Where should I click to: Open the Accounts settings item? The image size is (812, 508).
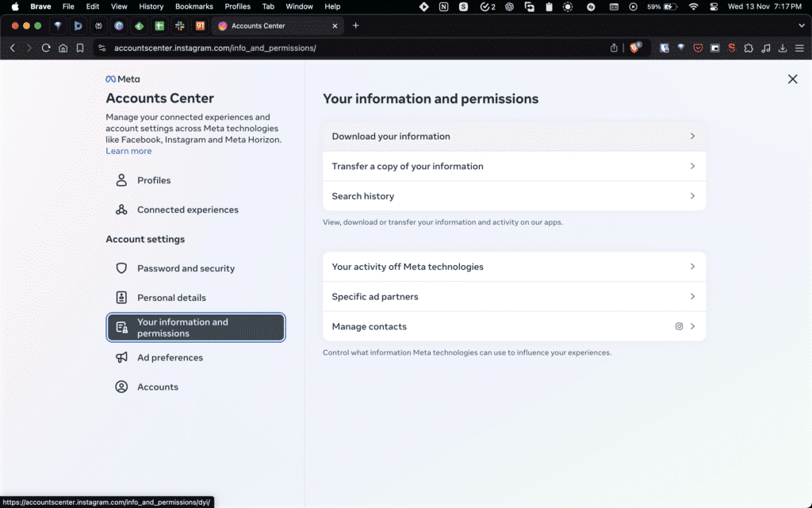(196, 387)
